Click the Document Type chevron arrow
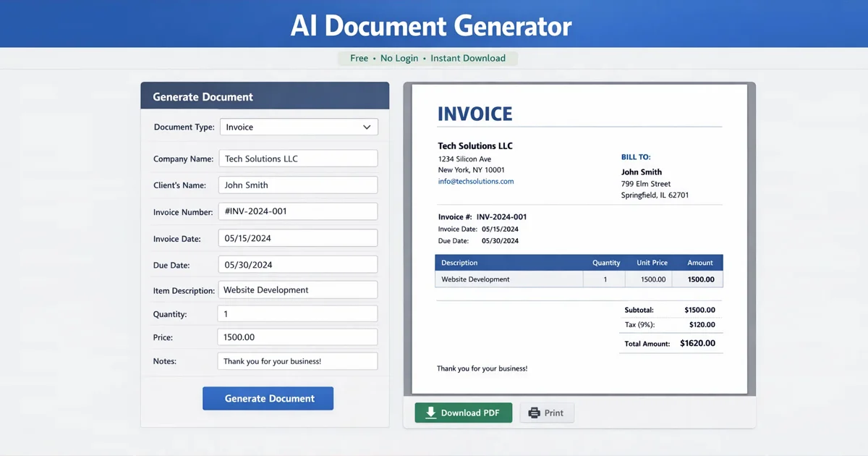868x456 pixels. [x=368, y=127]
